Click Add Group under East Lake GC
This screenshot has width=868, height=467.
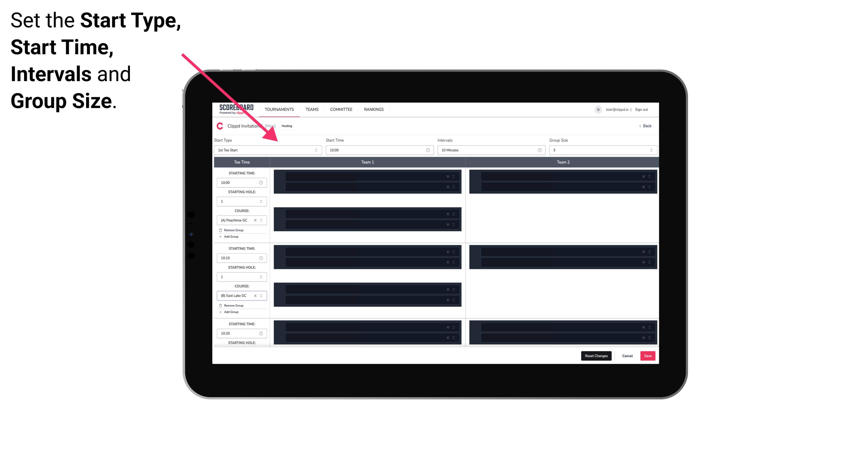pyautogui.click(x=230, y=311)
